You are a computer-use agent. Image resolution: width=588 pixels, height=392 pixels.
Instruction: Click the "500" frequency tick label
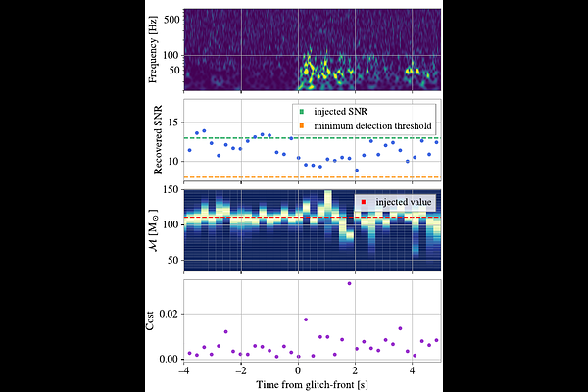(170, 19)
